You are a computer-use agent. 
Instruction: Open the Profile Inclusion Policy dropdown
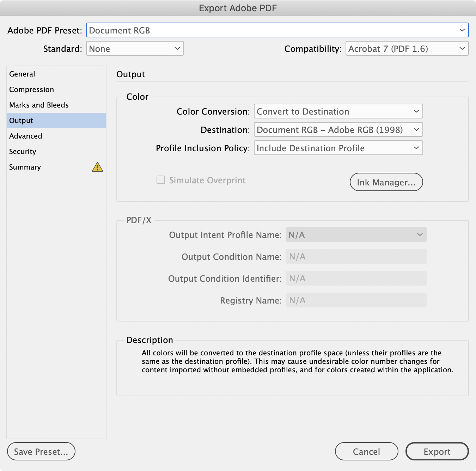[338, 148]
